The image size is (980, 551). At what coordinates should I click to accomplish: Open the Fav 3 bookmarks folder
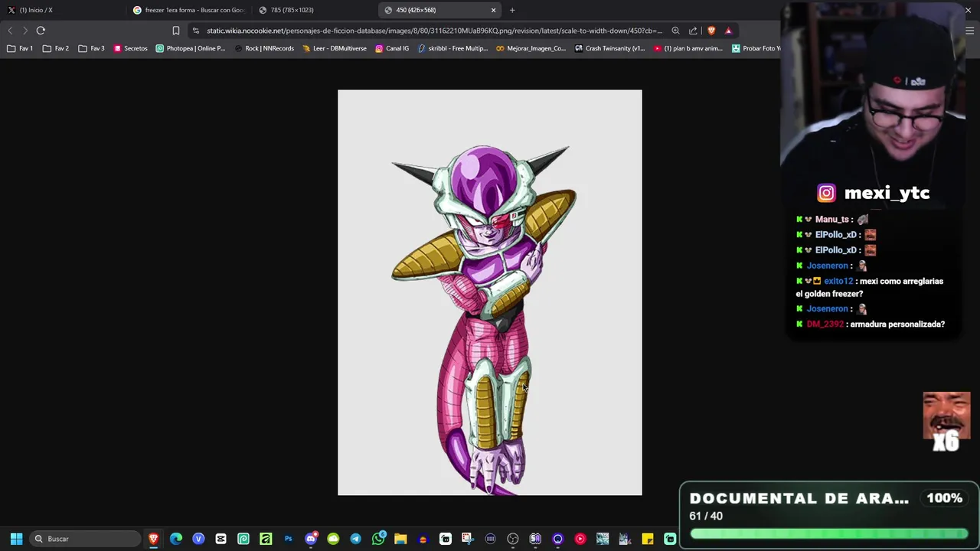91,48
